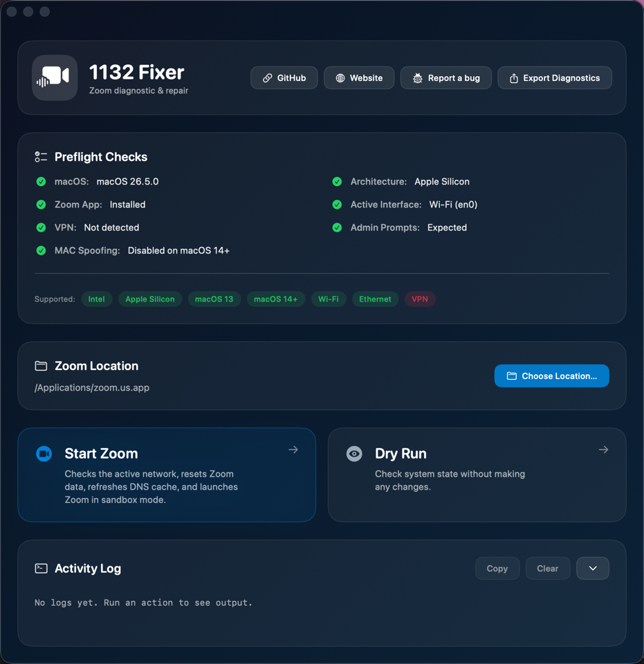Click Choose Location button
The width and height of the screenshot is (644, 664).
click(552, 376)
